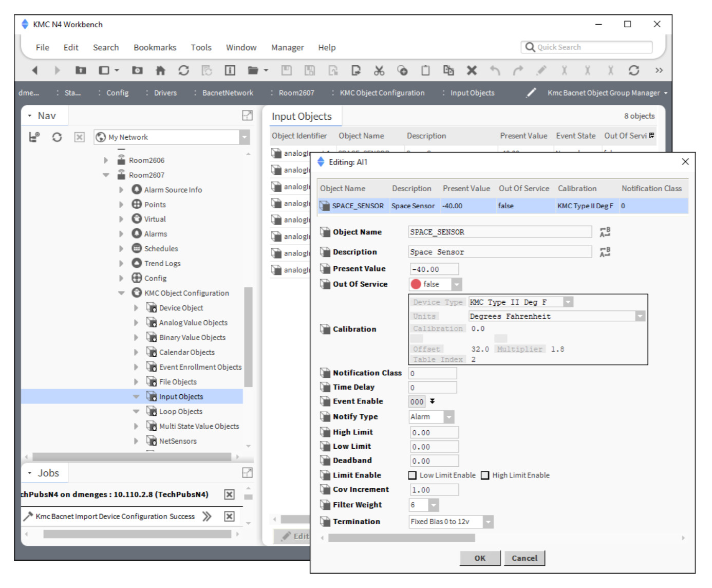Dismiss Import Device Configuration Success job
The height and width of the screenshot is (588, 712).
pos(229,517)
